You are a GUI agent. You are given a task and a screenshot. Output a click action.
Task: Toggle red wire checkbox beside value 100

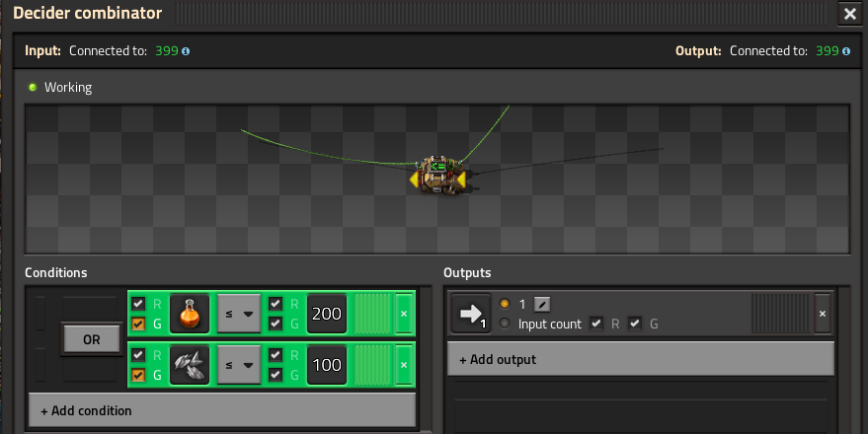[276, 354]
